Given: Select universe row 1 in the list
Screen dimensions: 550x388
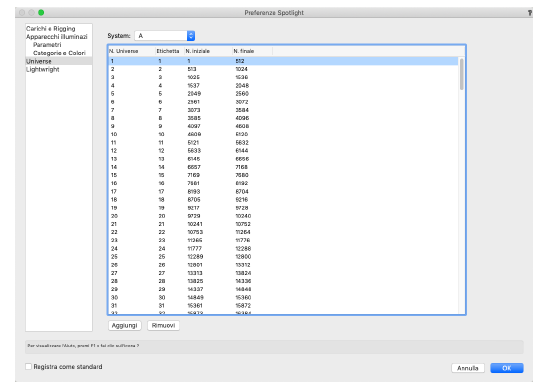Looking at the screenshot, I should pos(283,61).
